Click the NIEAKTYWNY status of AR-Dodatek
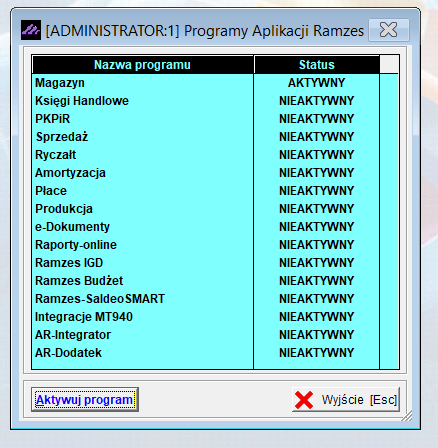Image resolution: width=438 pixels, height=448 pixels. point(317,353)
